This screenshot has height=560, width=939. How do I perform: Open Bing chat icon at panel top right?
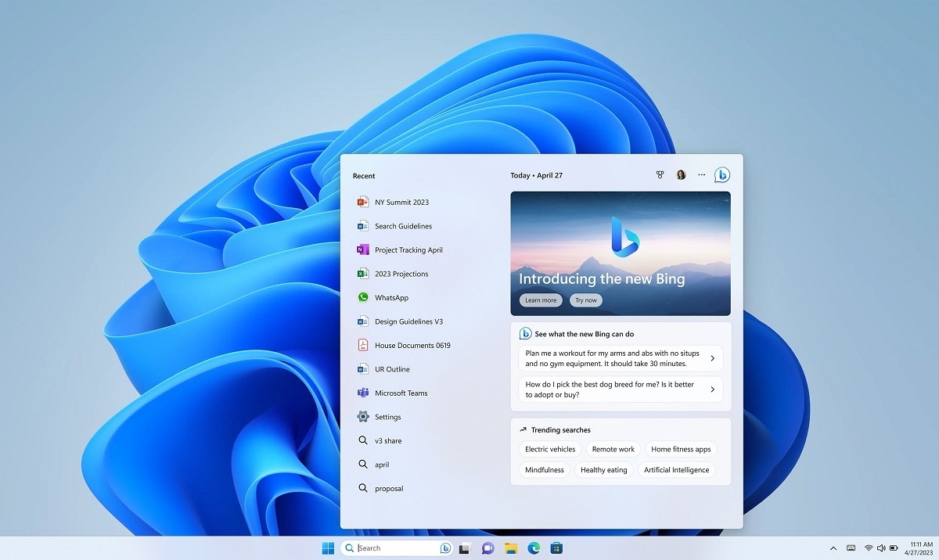(721, 175)
